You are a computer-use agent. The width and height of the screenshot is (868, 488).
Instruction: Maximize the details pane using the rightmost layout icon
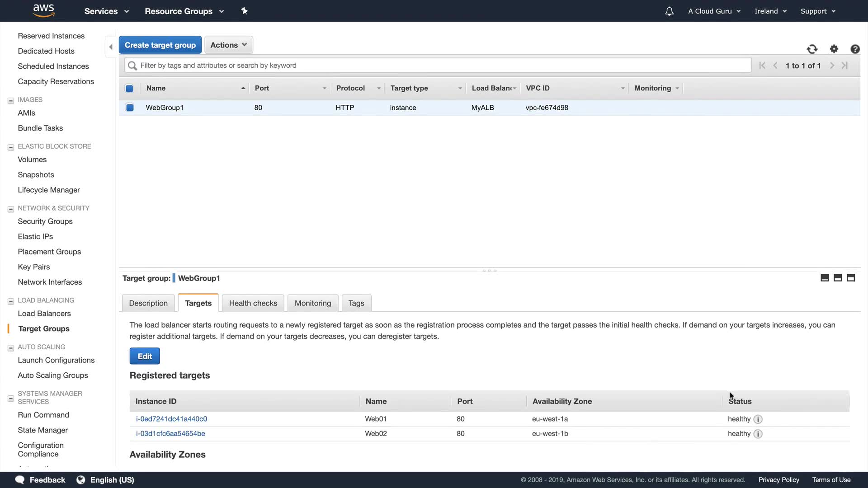851,278
